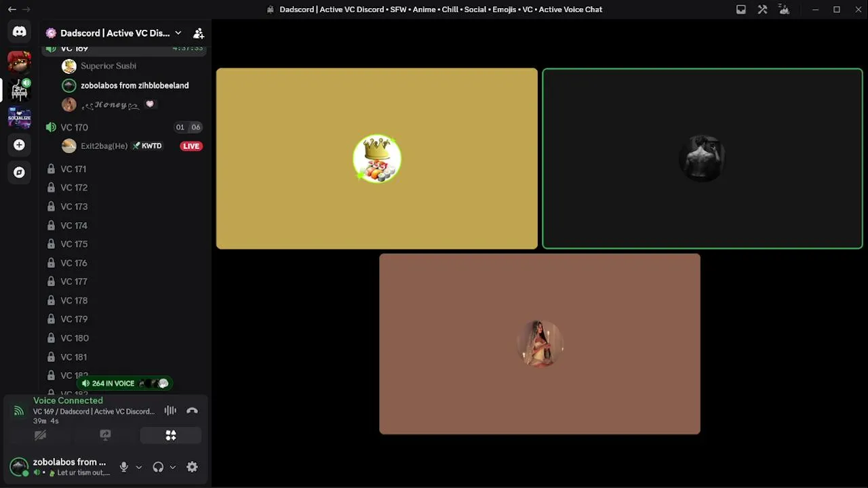Click the heart badge next to Honey
The width and height of the screenshot is (868, 488).
[150, 104]
